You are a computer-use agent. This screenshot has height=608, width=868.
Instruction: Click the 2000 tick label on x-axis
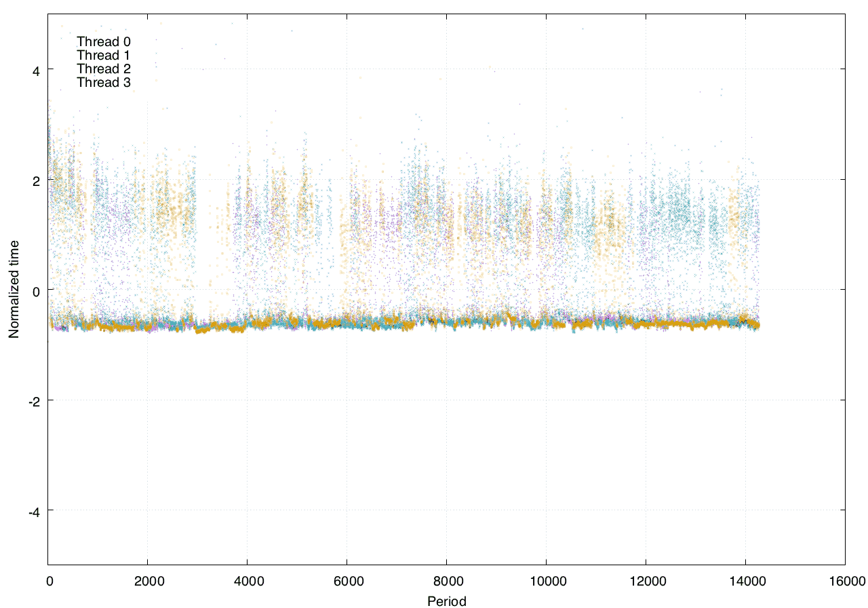[x=147, y=581]
